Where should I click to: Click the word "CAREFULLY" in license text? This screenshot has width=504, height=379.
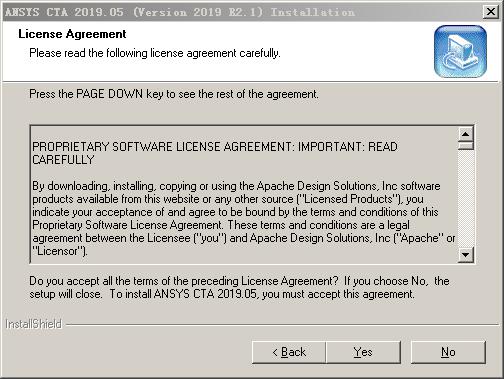click(63, 160)
